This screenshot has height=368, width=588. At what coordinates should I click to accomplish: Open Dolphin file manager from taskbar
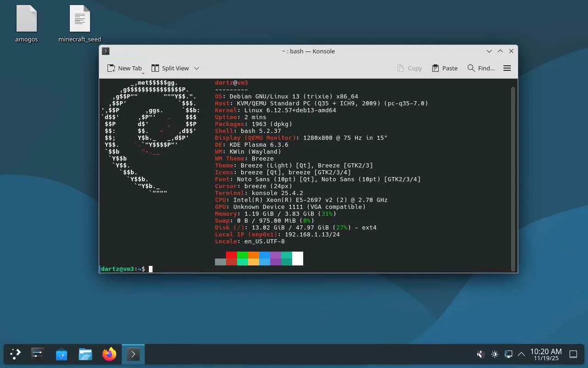(x=85, y=354)
